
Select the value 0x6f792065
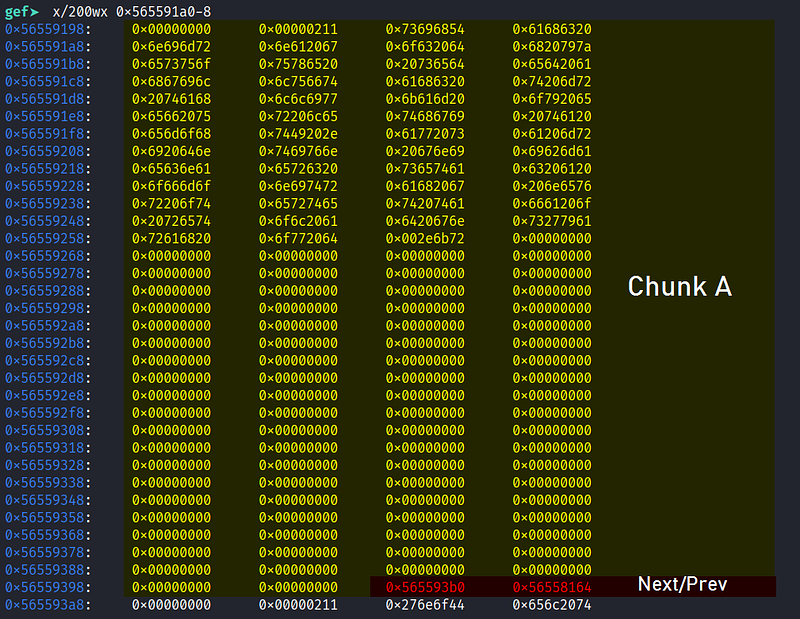tap(552, 98)
